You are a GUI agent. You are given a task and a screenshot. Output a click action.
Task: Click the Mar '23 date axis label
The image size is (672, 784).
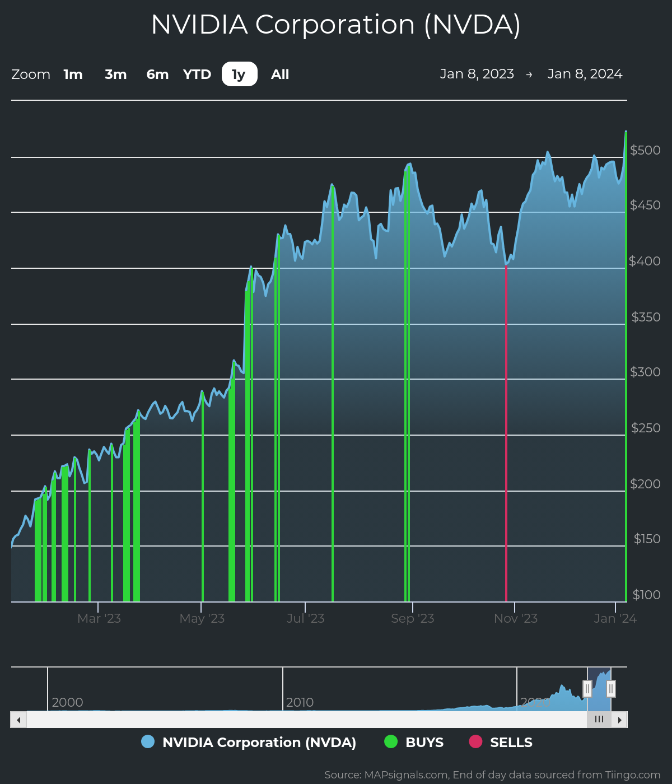pyautogui.click(x=99, y=618)
